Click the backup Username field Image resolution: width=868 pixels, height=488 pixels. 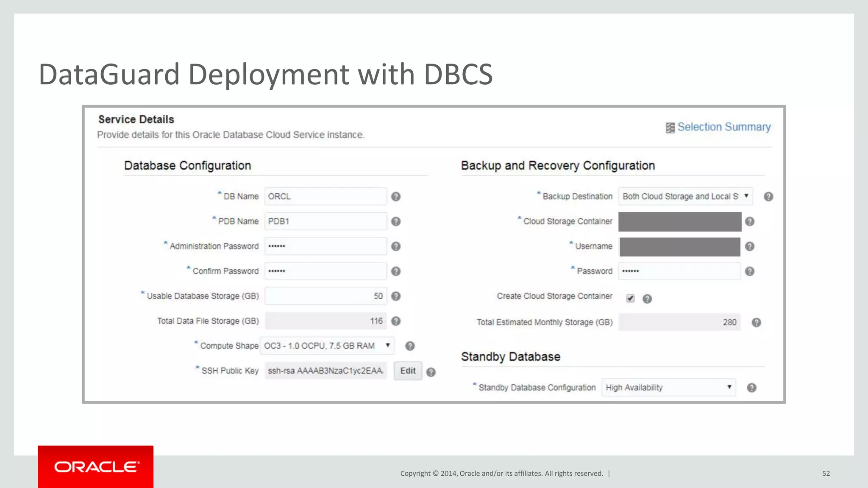coord(680,247)
